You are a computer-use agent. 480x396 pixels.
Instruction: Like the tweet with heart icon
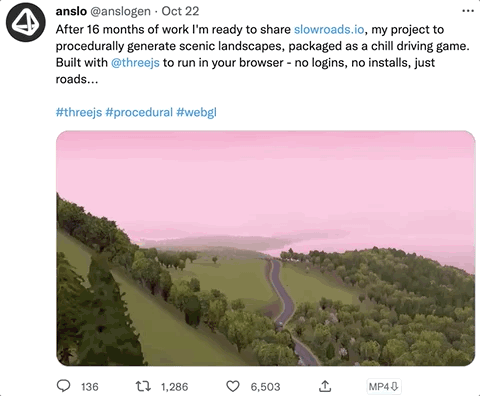[x=233, y=386]
